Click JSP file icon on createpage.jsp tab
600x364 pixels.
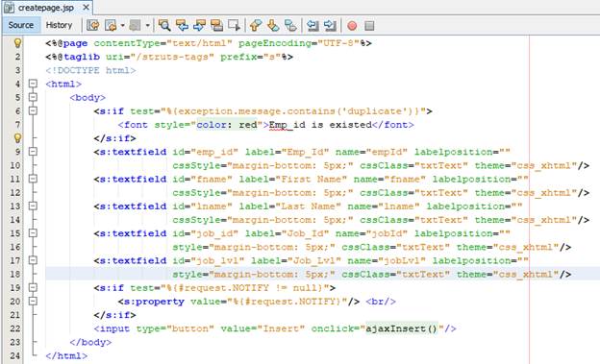click(x=9, y=8)
